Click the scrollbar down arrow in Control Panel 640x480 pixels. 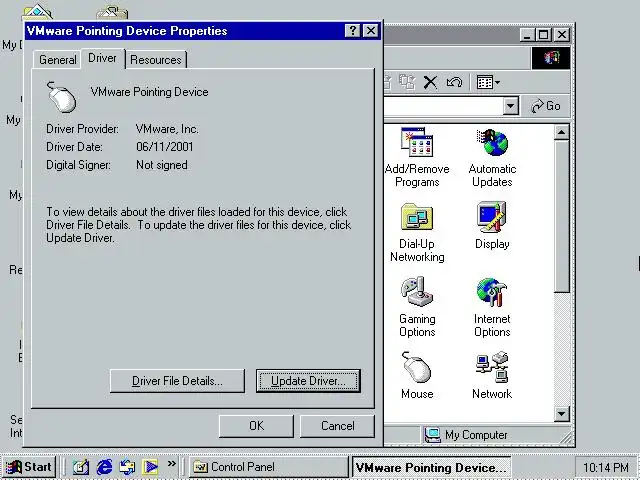click(562, 414)
